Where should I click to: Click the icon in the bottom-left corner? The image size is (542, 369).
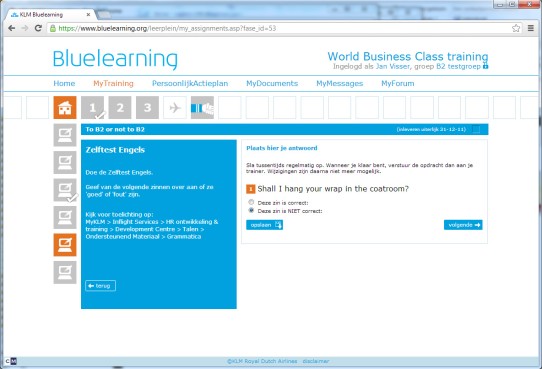point(11,361)
